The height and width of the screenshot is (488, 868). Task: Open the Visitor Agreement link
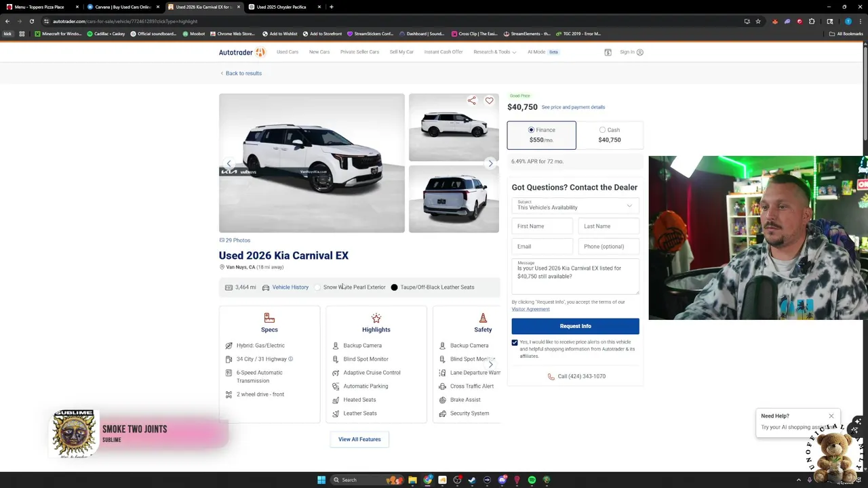tap(530, 309)
